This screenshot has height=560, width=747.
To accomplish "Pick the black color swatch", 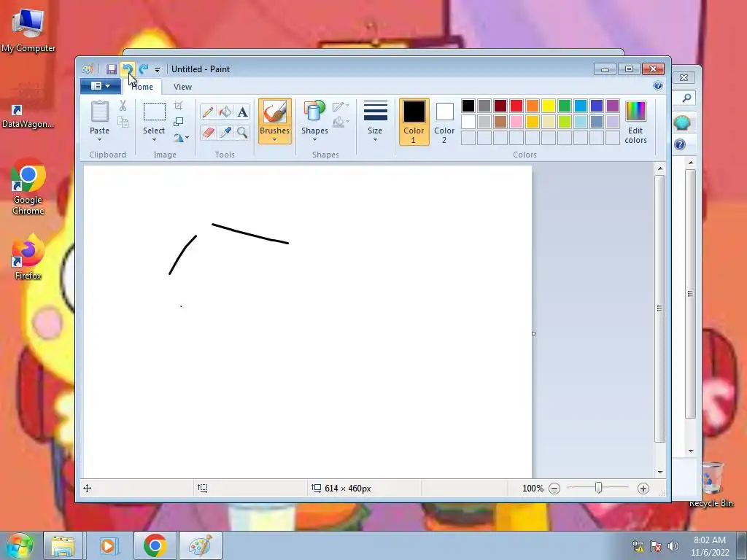I will (468, 106).
